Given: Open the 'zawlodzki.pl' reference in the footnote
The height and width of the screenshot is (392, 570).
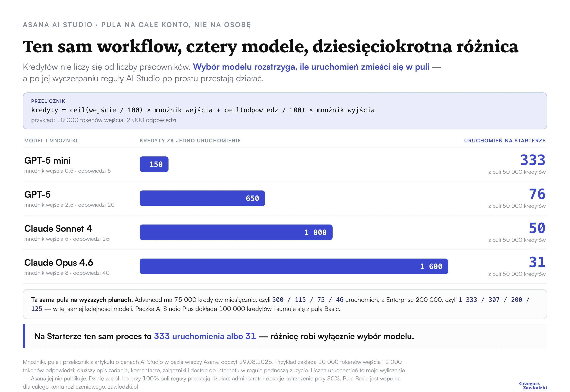Looking at the screenshot, I should pyautogui.click(x=123, y=387).
